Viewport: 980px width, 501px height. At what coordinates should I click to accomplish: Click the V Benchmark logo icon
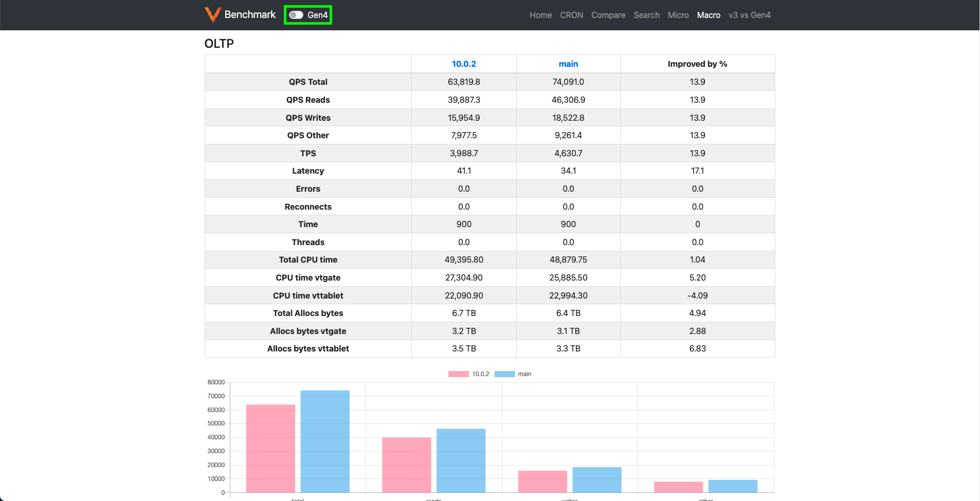coord(212,14)
